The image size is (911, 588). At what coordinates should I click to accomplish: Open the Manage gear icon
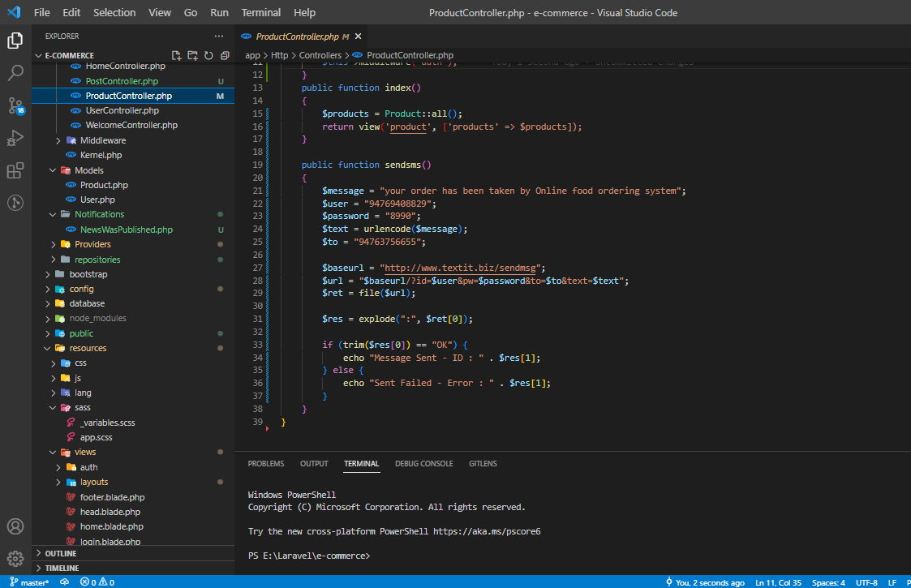coord(15,558)
